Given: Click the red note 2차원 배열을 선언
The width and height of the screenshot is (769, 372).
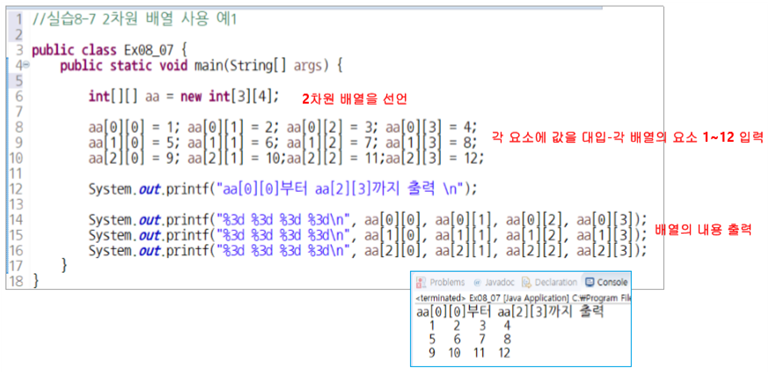Looking at the screenshot, I should 354,99.
